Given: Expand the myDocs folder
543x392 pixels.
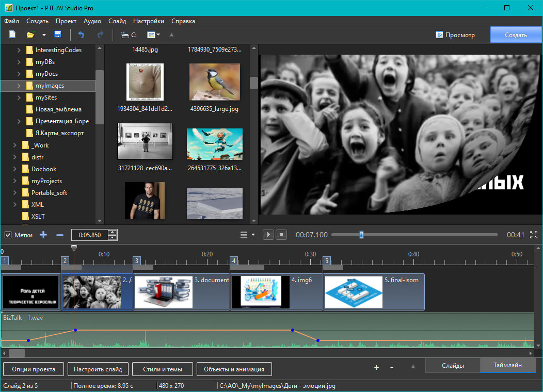Looking at the screenshot, I should pos(19,74).
